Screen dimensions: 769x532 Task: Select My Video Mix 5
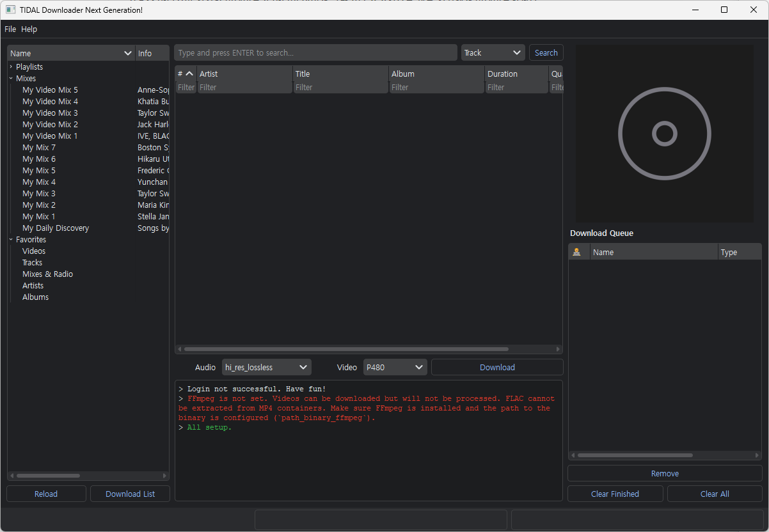[50, 90]
